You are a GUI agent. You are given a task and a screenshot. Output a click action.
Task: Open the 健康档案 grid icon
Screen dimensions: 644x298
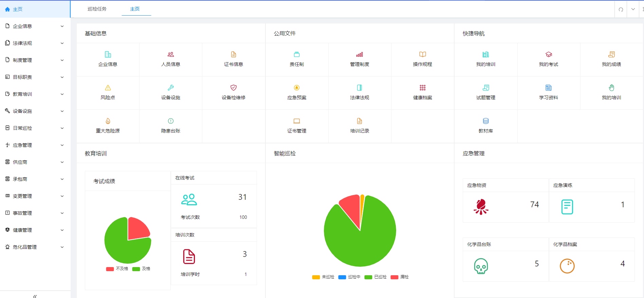coord(423,88)
